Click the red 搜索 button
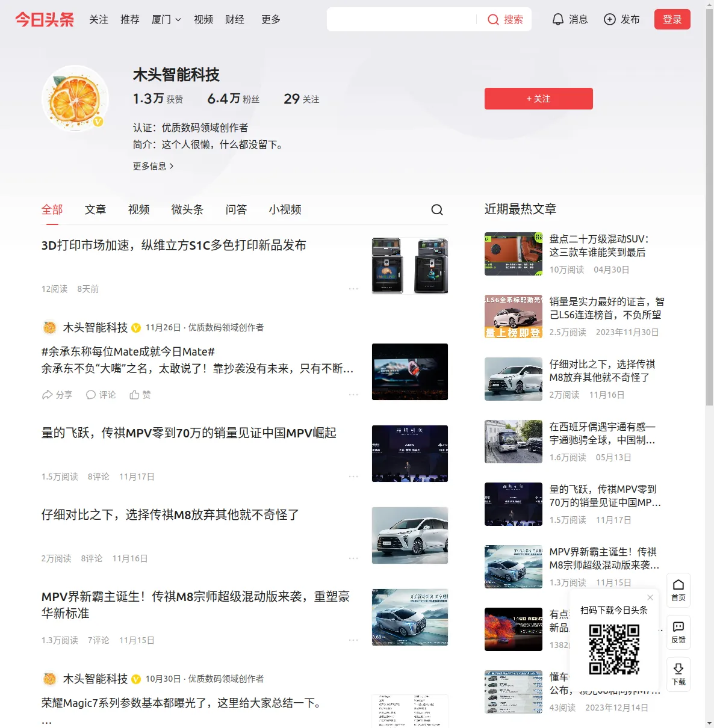The height and width of the screenshot is (728, 714). [x=505, y=19]
